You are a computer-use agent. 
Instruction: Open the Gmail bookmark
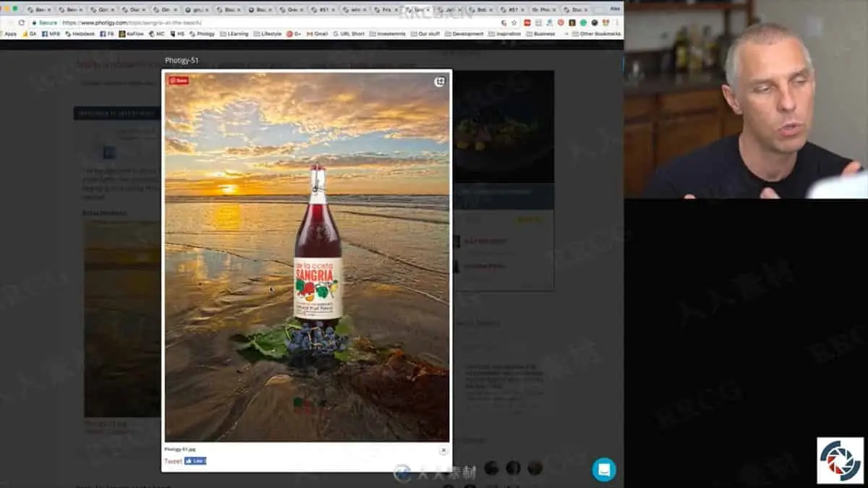point(317,34)
